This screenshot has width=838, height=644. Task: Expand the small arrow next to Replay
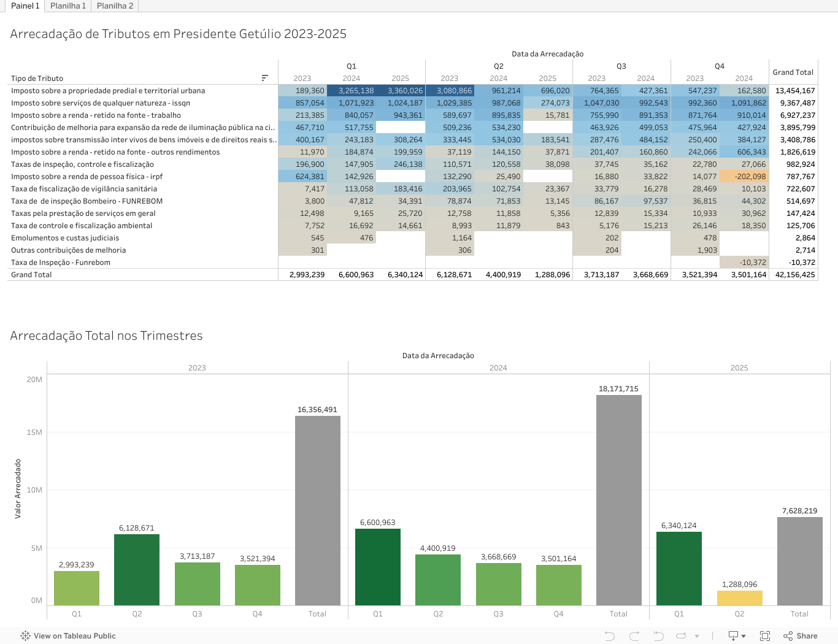pyautogui.click(x=697, y=636)
